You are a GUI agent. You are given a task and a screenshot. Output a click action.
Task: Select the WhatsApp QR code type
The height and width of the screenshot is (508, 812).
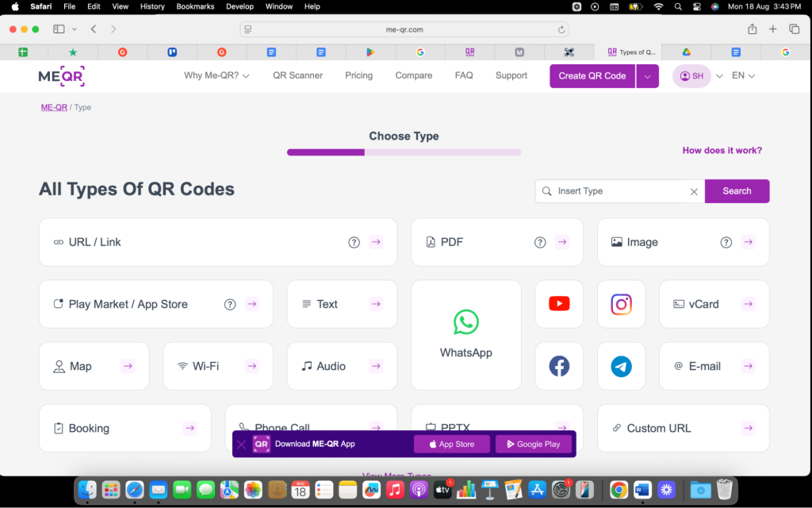(x=465, y=334)
